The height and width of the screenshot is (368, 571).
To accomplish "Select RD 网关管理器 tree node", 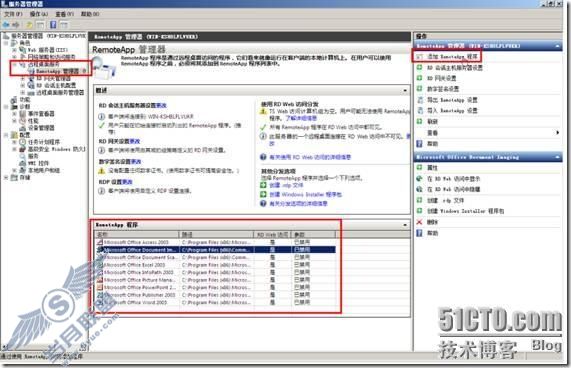I will pyautogui.click(x=54, y=78).
